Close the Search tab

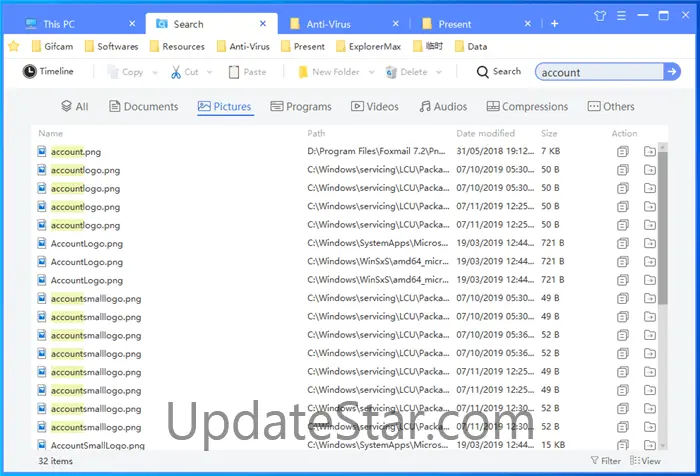click(x=263, y=24)
